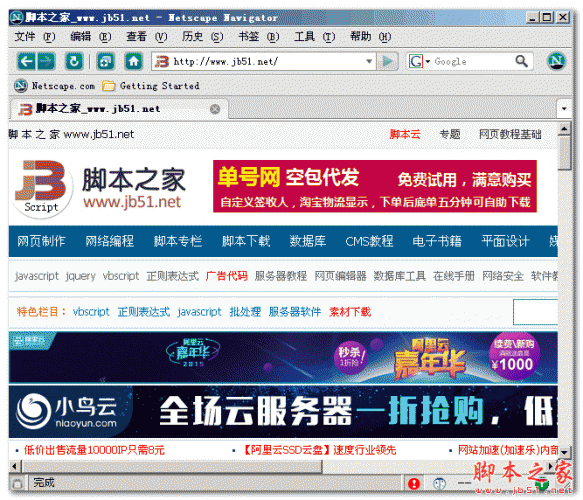Click the 网络安全 link
This screenshot has width=583, height=500.
tap(503, 276)
